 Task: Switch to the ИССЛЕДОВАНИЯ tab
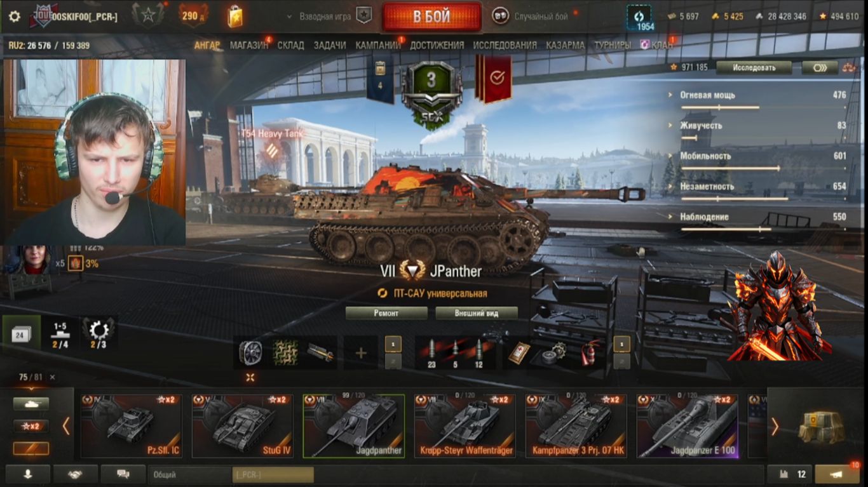click(x=505, y=45)
